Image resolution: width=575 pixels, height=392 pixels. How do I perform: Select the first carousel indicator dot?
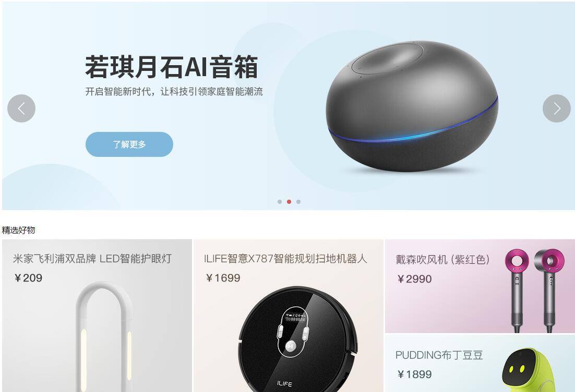(280, 202)
